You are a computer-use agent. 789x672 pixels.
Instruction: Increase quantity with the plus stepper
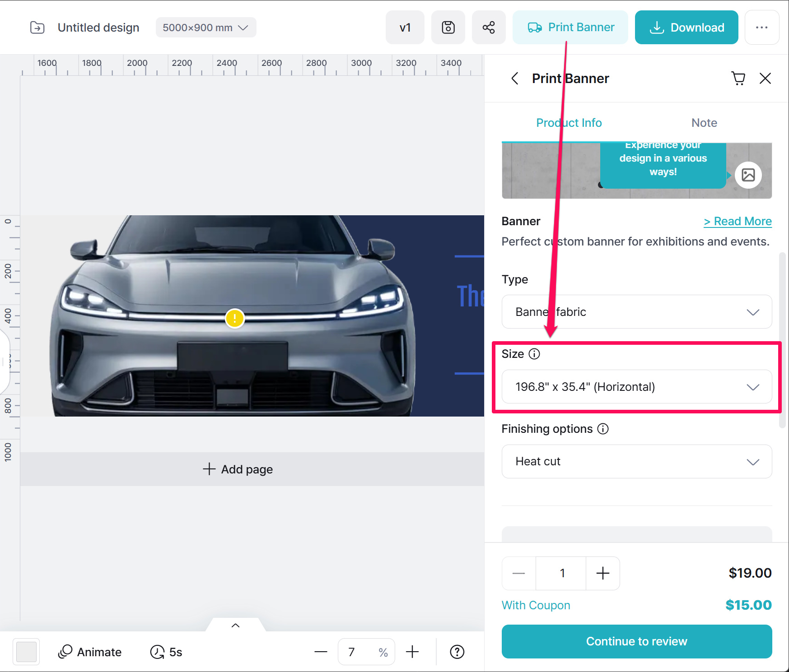(x=602, y=573)
